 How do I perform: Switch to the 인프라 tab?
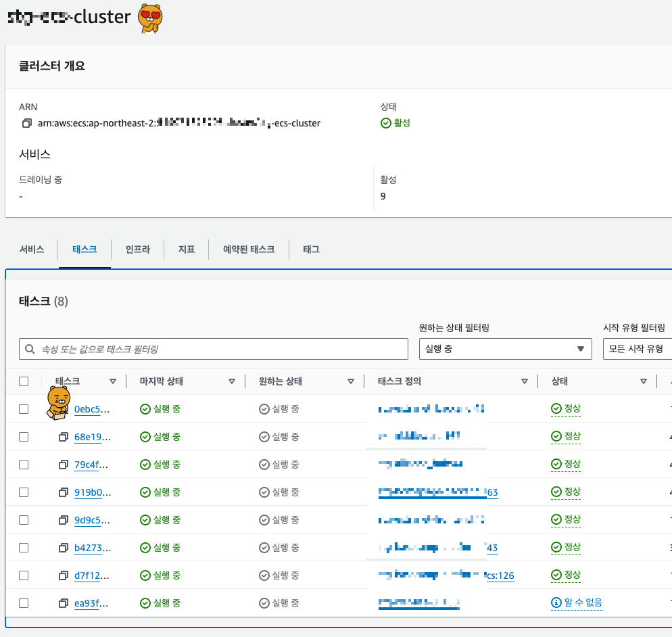click(x=137, y=250)
